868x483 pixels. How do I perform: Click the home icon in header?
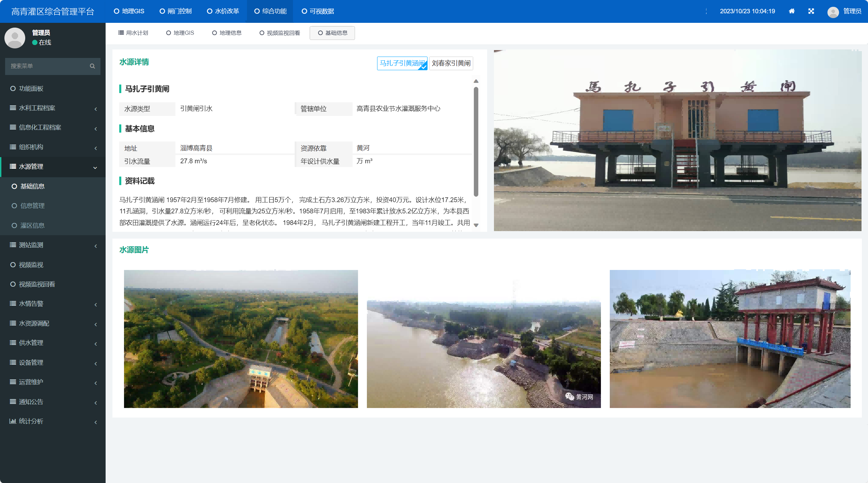click(x=792, y=11)
